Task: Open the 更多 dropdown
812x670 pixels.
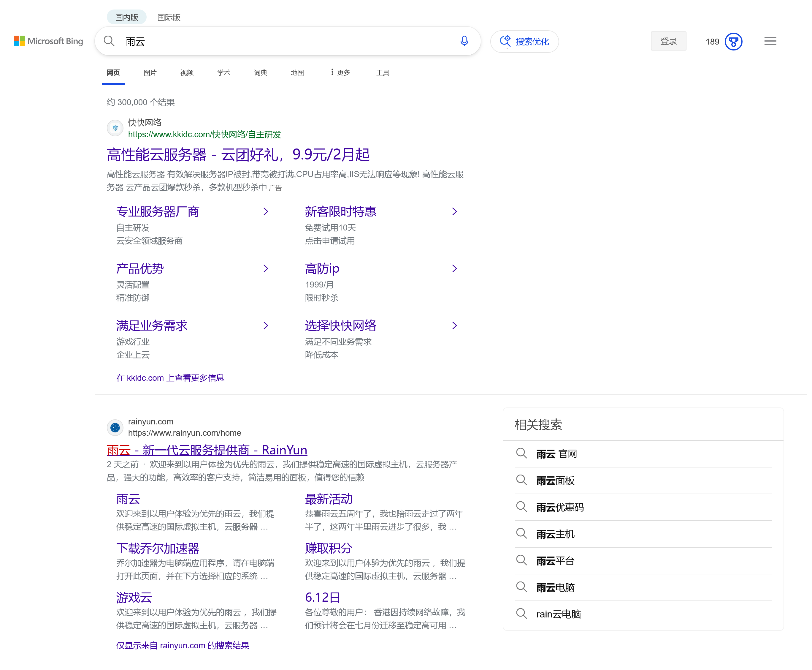Action: pos(341,72)
